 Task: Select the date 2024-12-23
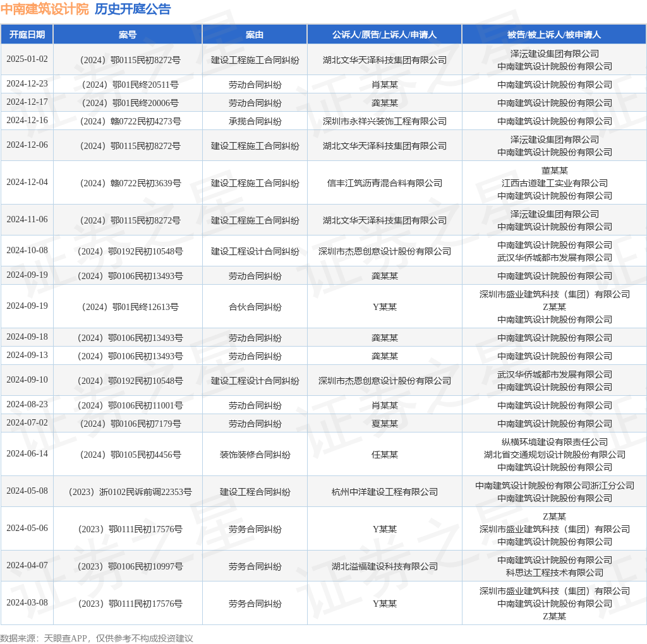tap(27, 84)
